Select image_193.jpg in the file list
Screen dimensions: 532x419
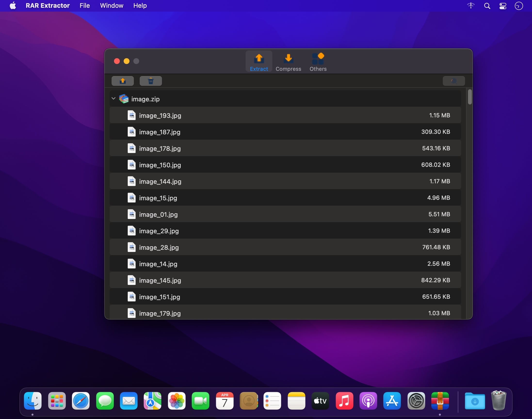click(x=160, y=116)
